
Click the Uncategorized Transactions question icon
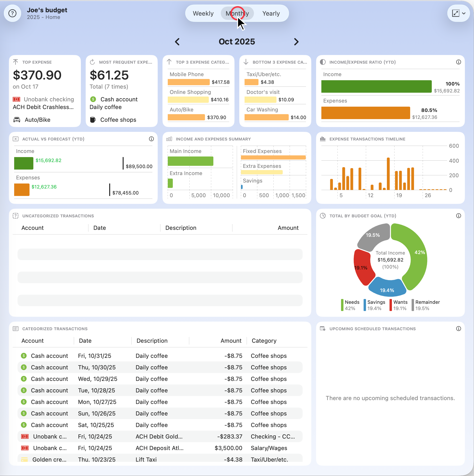16,216
